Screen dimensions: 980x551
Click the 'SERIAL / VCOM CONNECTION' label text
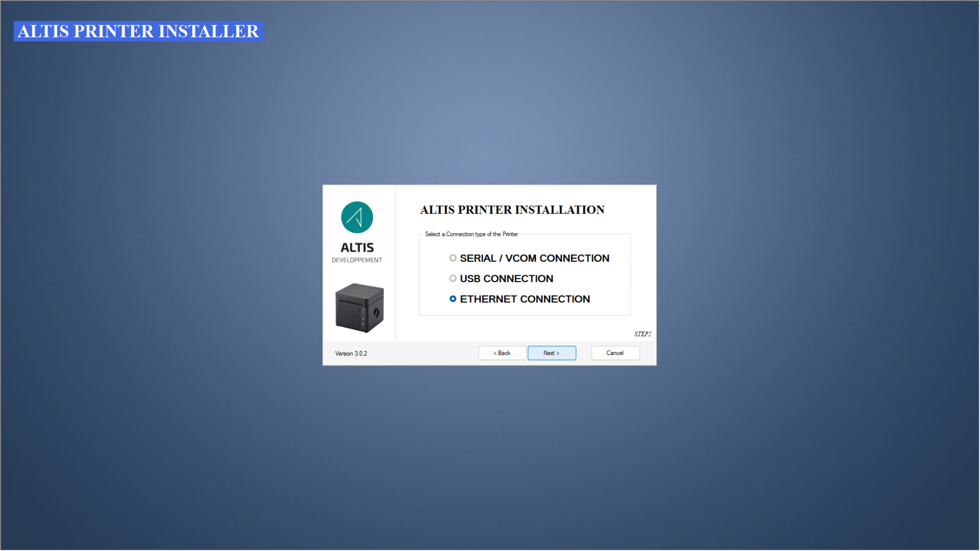click(534, 258)
